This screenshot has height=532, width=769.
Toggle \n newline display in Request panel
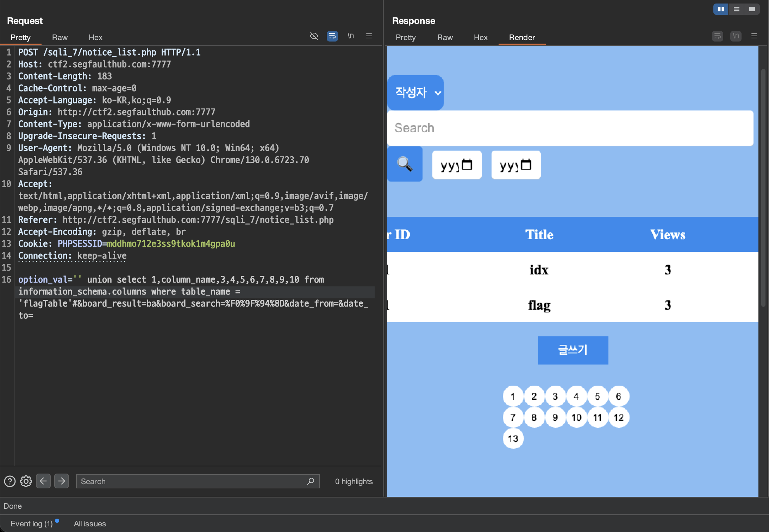(x=351, y=36)
